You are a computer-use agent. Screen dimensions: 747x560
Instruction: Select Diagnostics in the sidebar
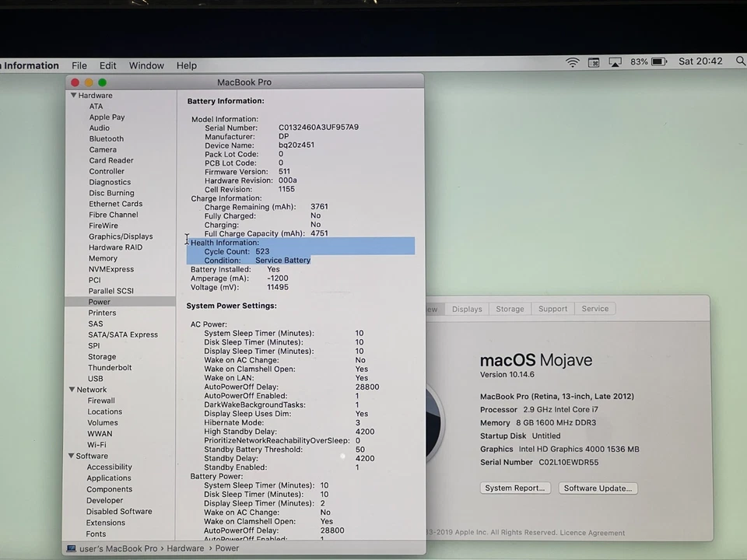110,182
